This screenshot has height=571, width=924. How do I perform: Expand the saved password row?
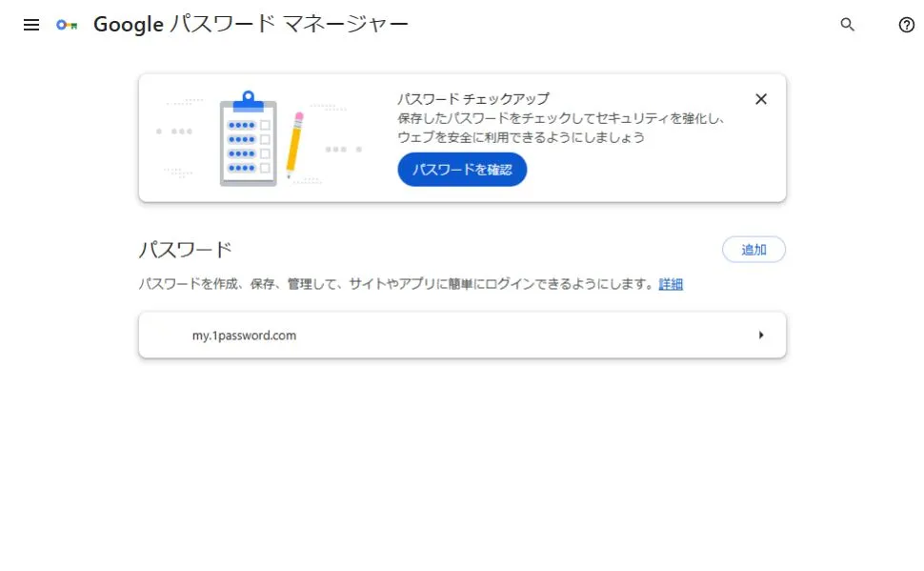462,335
